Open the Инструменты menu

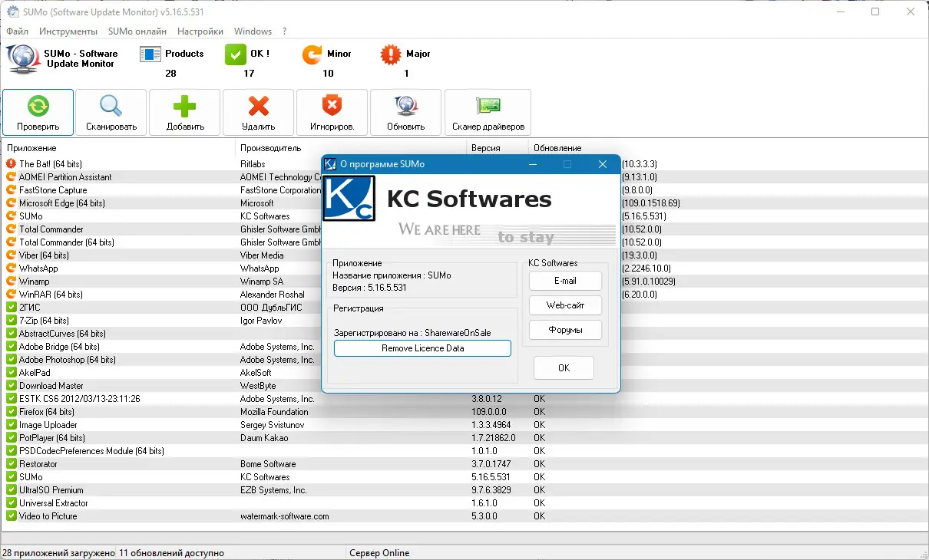tap(68, 31)
